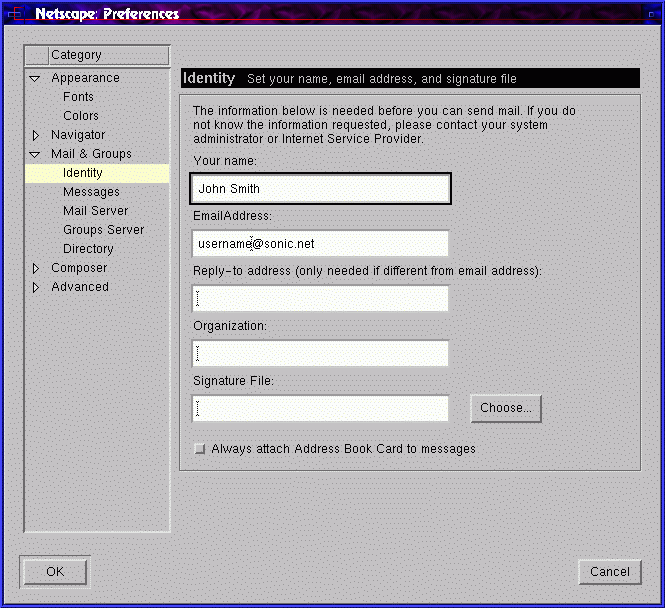Click the Reply-to address field

(320, 298)
